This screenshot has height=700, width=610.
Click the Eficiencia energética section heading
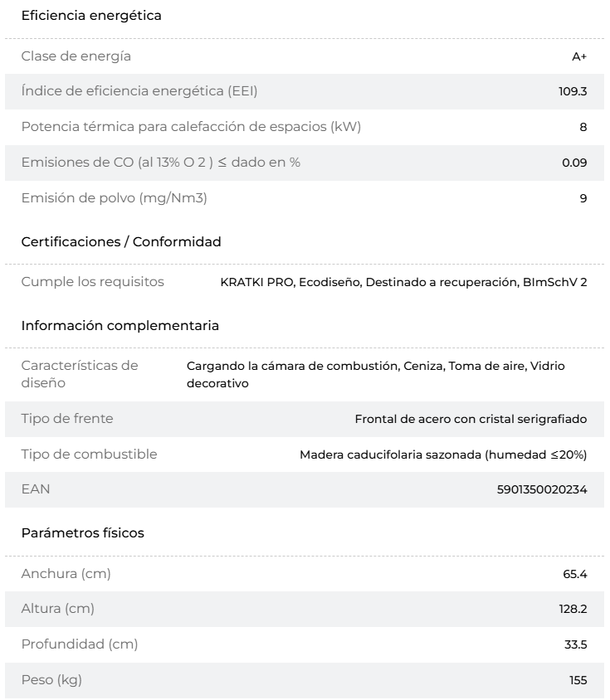91,16
